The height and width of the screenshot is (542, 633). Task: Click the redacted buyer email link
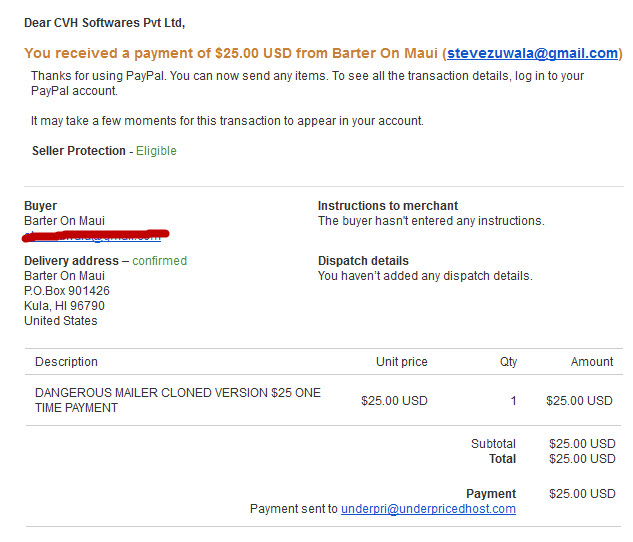point(95,236)
